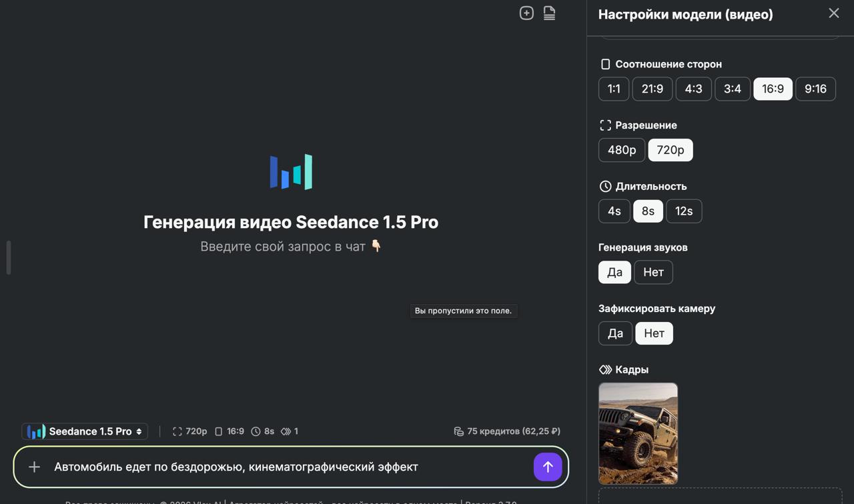Choose 1:1 aspect ratio

pyautogui.click(x=613, y=89)
